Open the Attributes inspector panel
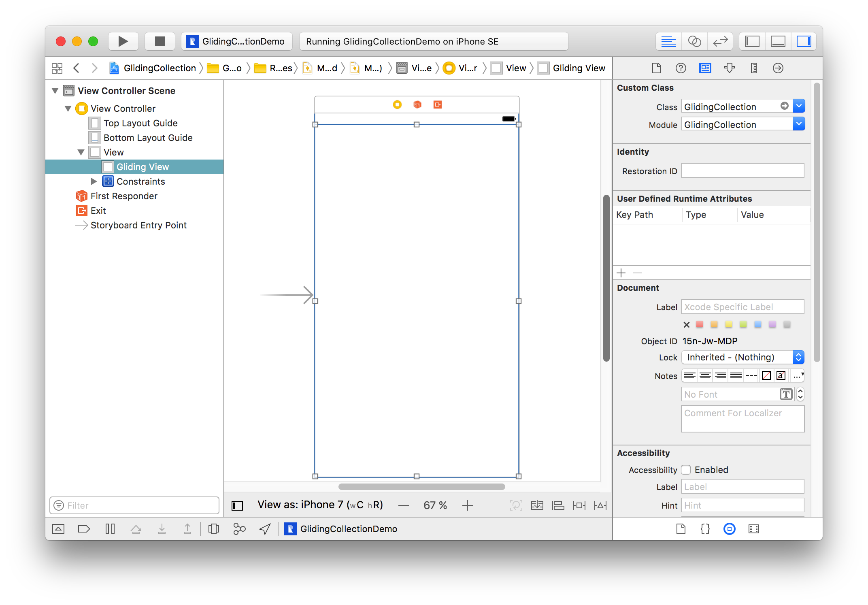Image resolution: width=868 pixels, height=605 pixels. click(x=732, y=68)
